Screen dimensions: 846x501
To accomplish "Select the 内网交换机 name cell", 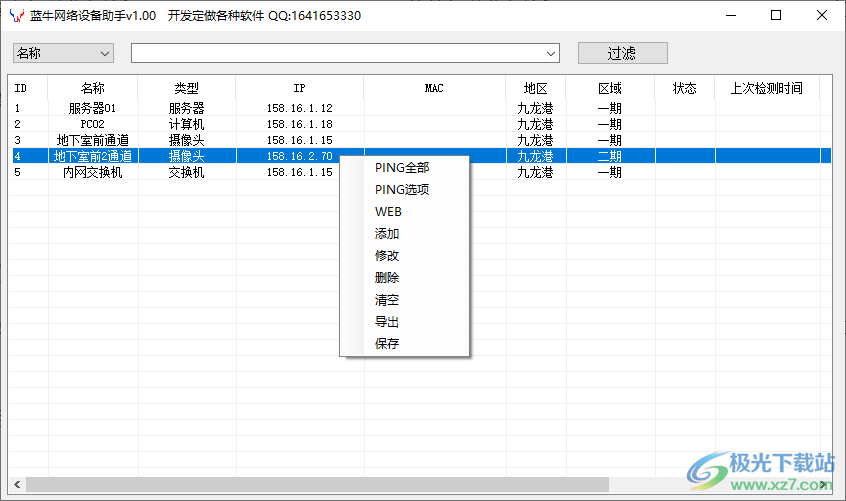I will point(93,173).
